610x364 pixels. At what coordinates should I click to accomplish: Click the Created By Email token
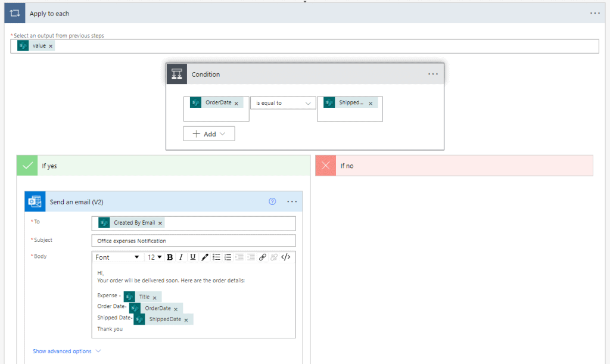[131, 222]
